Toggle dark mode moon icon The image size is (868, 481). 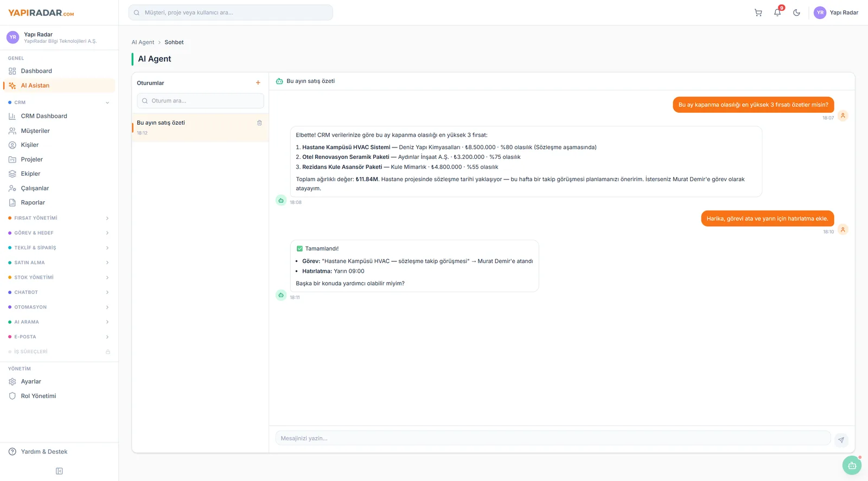(796, 12)
